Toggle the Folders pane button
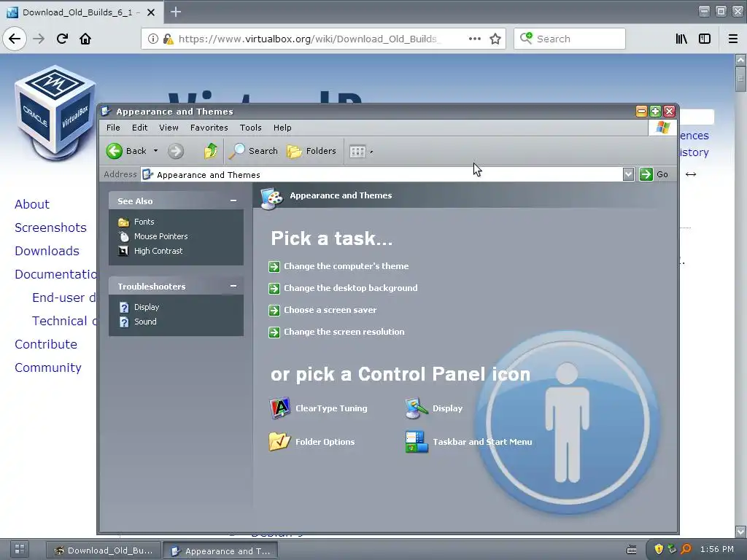747x560 pixels. click(311, 151)
